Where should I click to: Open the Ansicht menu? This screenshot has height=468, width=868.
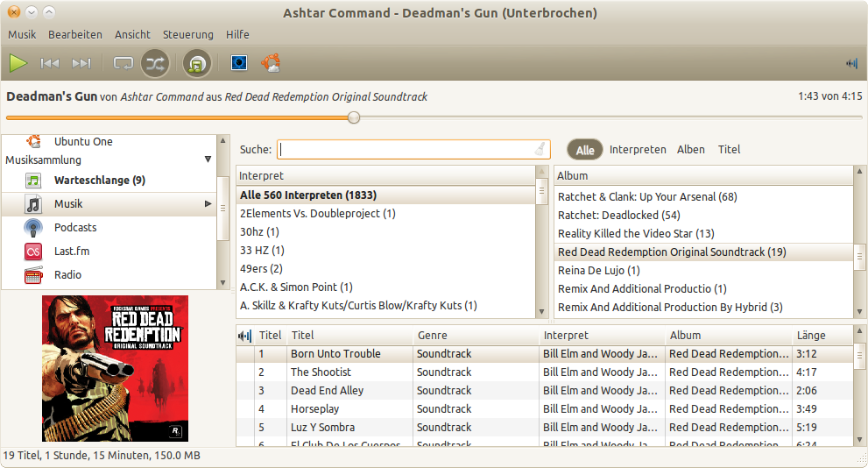(x=132, y=34)
